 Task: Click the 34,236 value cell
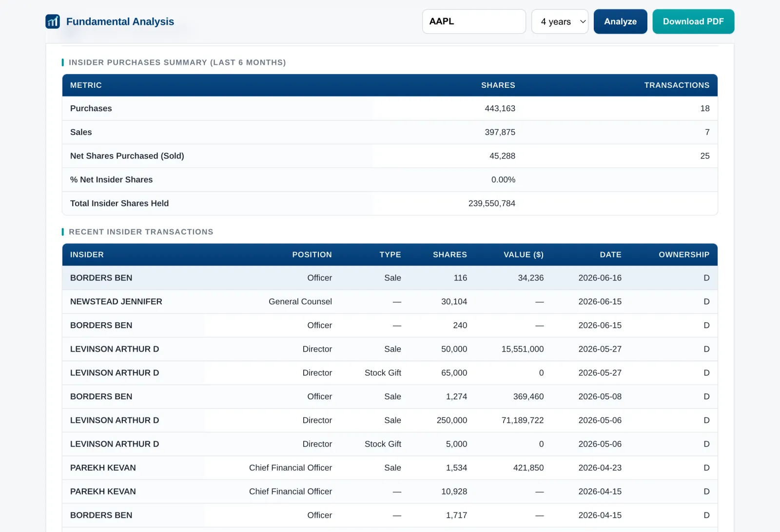(530, 278)
